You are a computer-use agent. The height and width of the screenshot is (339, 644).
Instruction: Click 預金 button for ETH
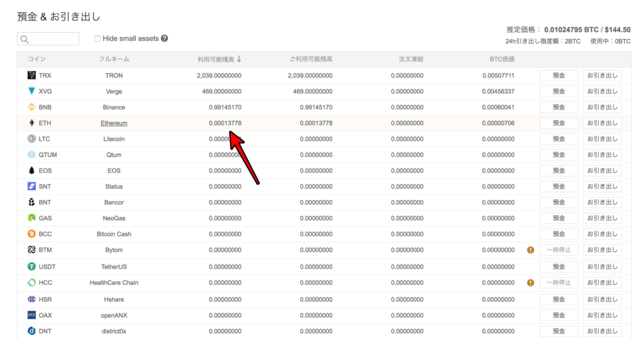[558, 123]
